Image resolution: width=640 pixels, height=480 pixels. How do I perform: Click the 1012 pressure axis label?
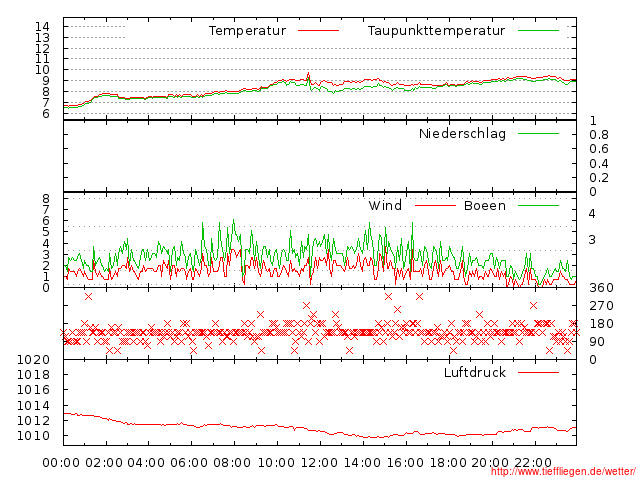[x=33, y=421]
